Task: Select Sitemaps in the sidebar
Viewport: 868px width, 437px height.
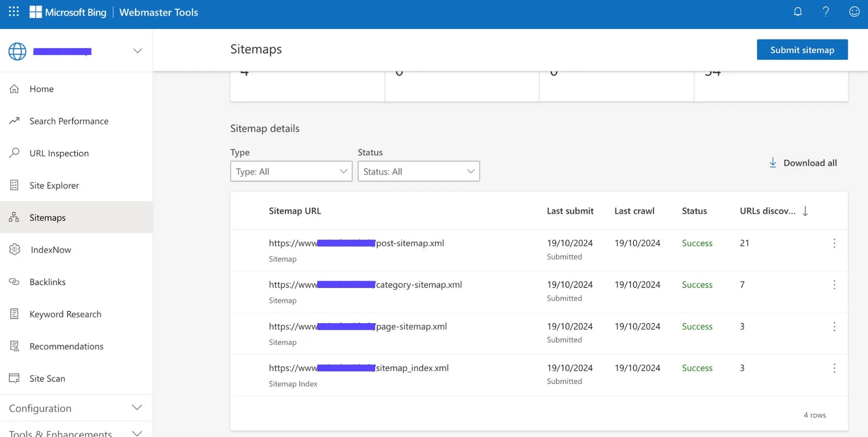Action: 76,218
